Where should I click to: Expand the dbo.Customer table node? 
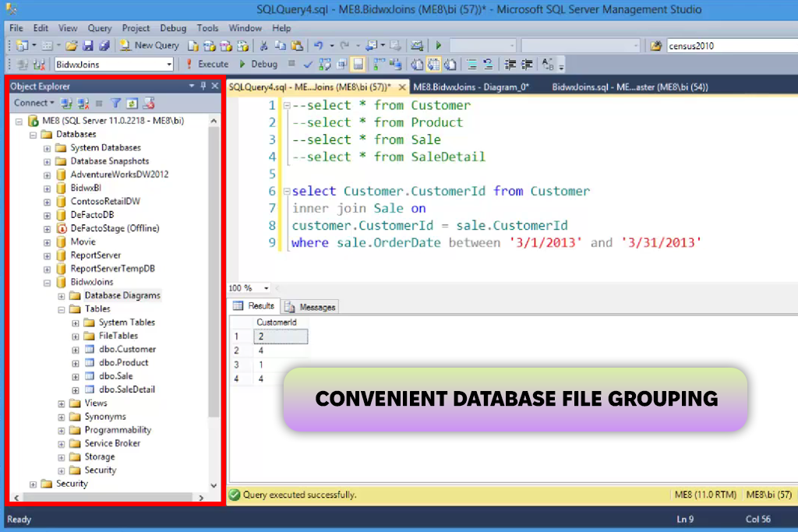pyautogui.click(x=76, y=350)
